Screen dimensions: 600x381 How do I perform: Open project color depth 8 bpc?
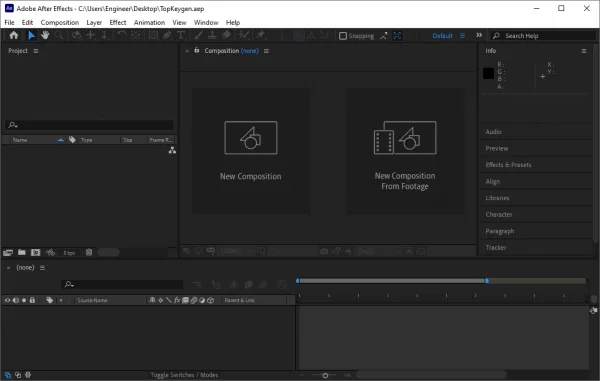click(x=69, y=253)
